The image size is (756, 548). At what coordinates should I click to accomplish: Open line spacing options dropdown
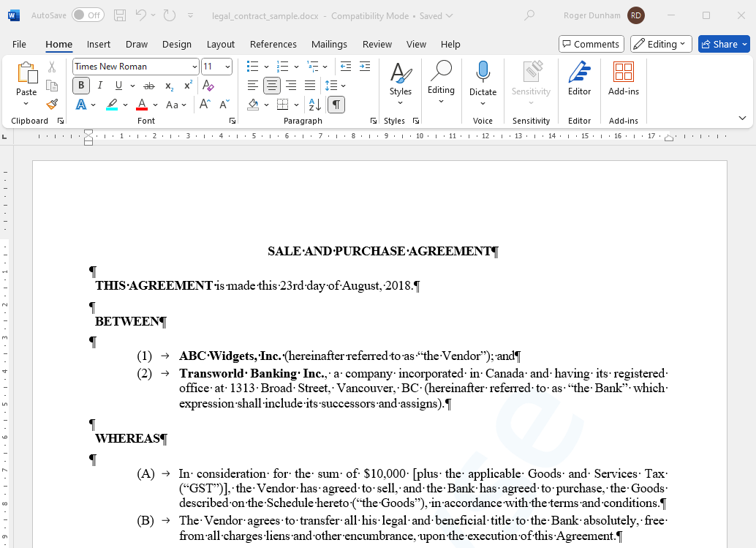point(344,86)
